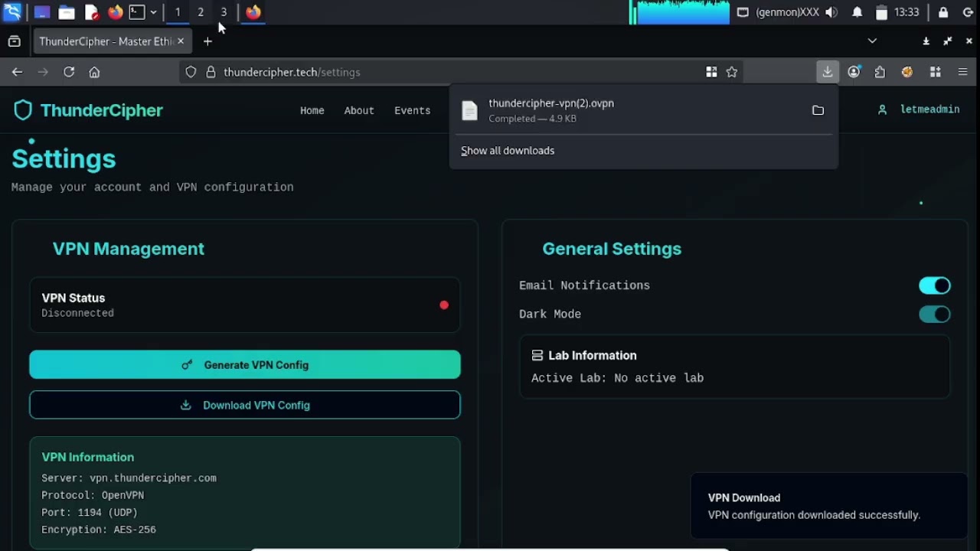This screenshot has width=980, height=551.
Task: Open downloaded thundercipher-vpn(2).ovpn file
Action: (629, 111)
